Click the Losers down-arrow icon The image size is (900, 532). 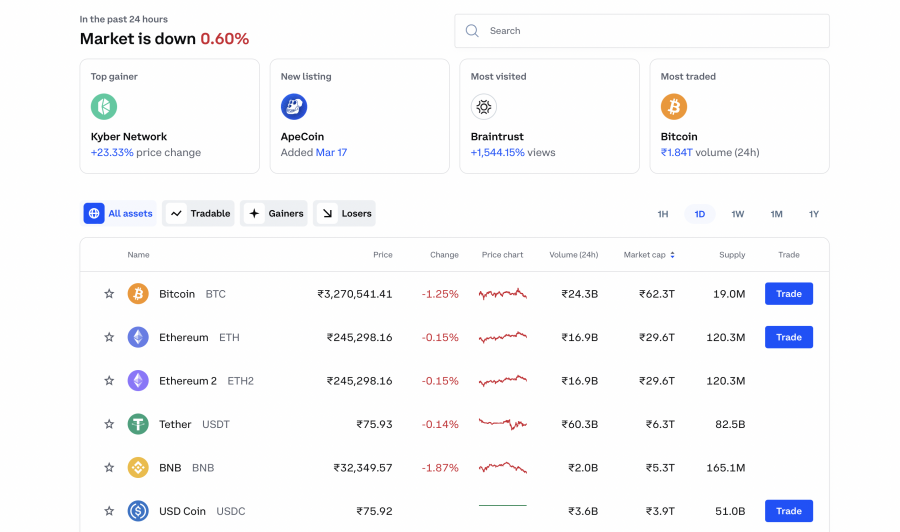pos(327,213)
